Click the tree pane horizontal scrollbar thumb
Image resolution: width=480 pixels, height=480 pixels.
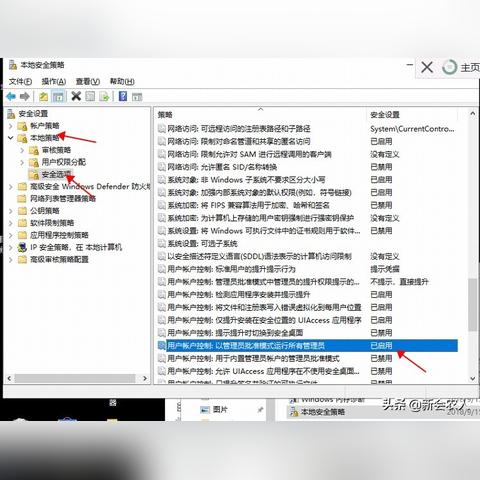75,378
